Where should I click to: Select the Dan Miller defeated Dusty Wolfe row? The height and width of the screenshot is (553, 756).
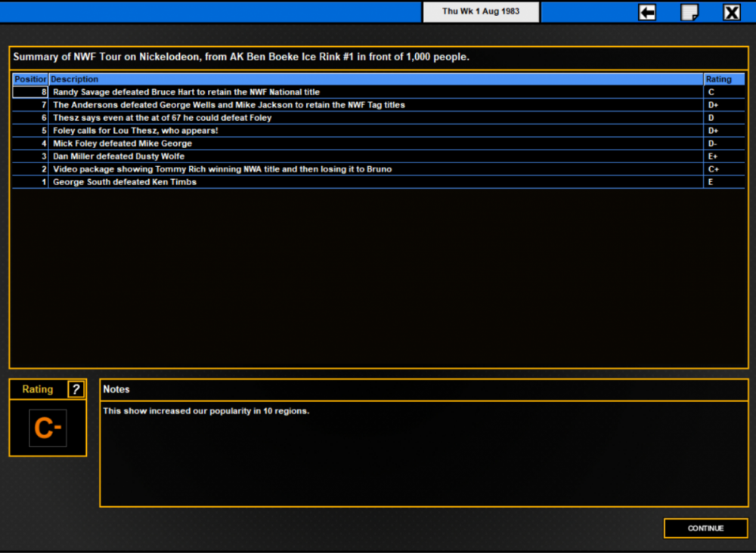pyautogui.click(x=379, y=156)
